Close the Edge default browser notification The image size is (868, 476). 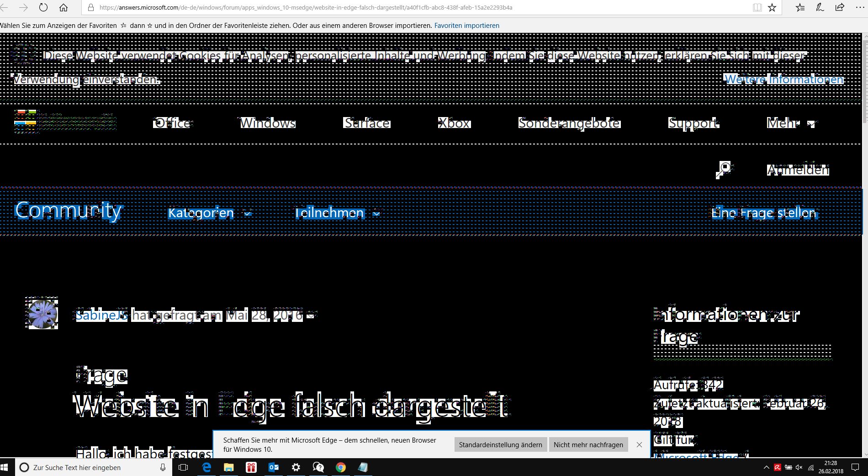pos(639,444)
